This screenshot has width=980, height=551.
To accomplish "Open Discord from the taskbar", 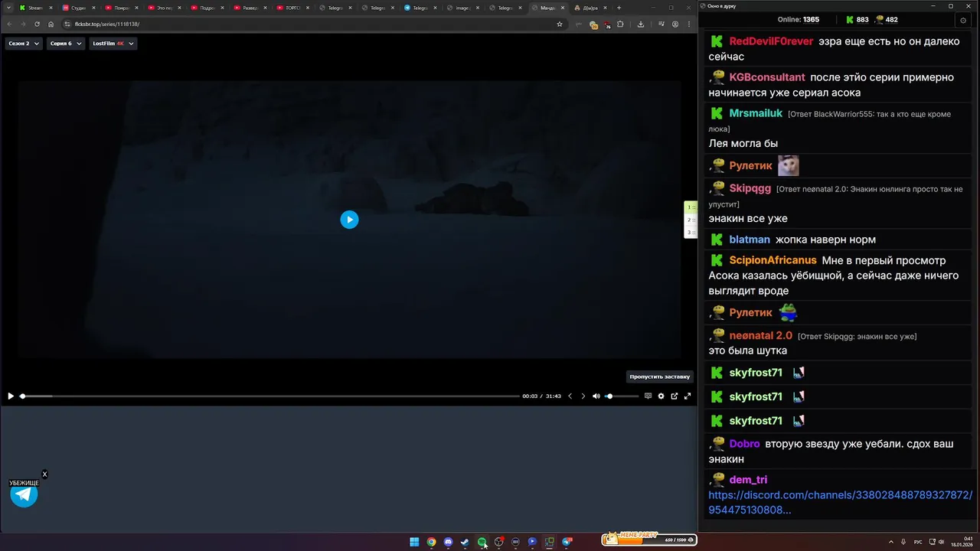I will click(x=448, y=542).
